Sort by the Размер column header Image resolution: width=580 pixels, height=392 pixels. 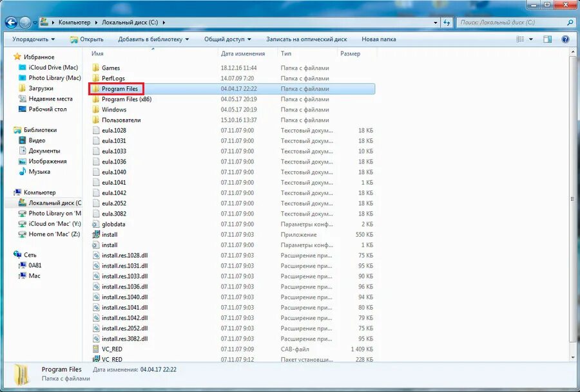pos(350,53)
